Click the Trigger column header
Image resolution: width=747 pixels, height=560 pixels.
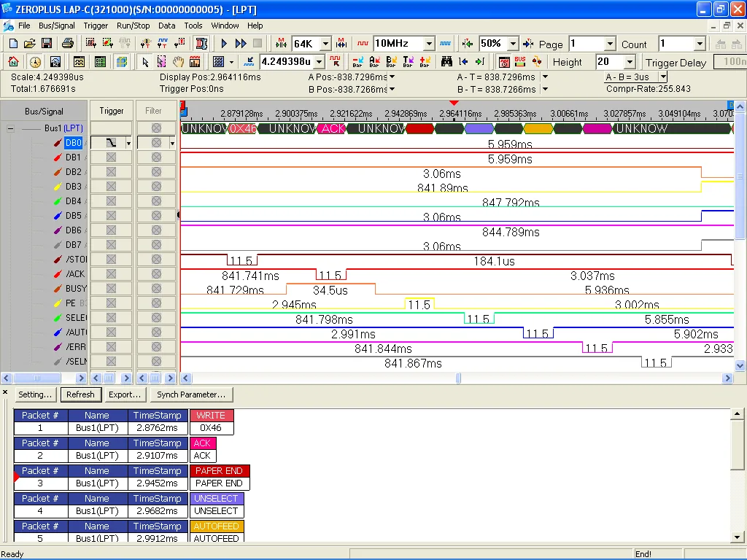pyautogui.click(x=111, y=111)
